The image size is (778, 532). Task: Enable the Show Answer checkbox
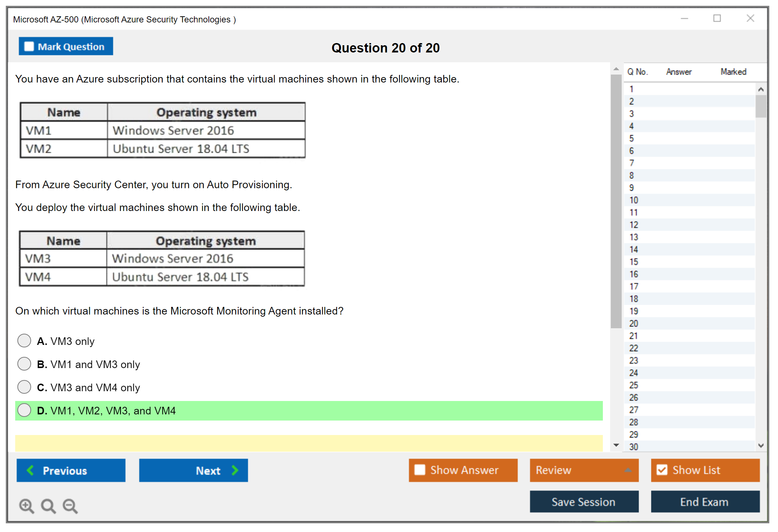[420, 470]
